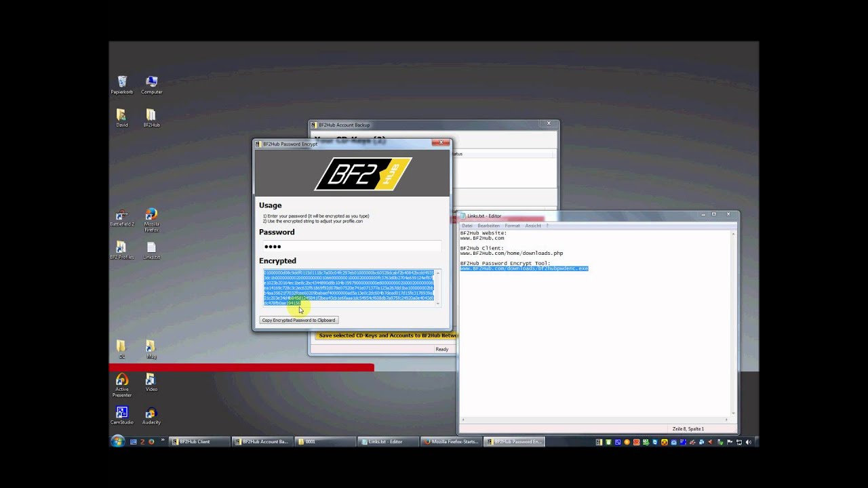Open the Datei menu in Editor
Image resolution: width=868 pixels, height=488 pixels.
pos(467,226)
